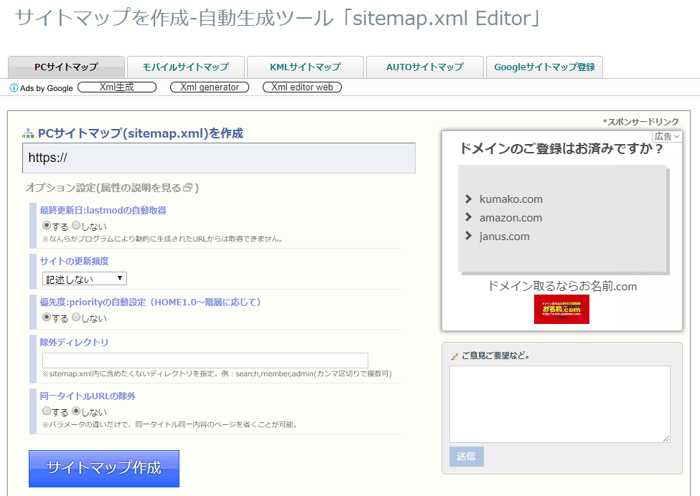Select しない for lastmod auto-acquisition
This screenshot has height=496, width=700.
click(76, 225)
